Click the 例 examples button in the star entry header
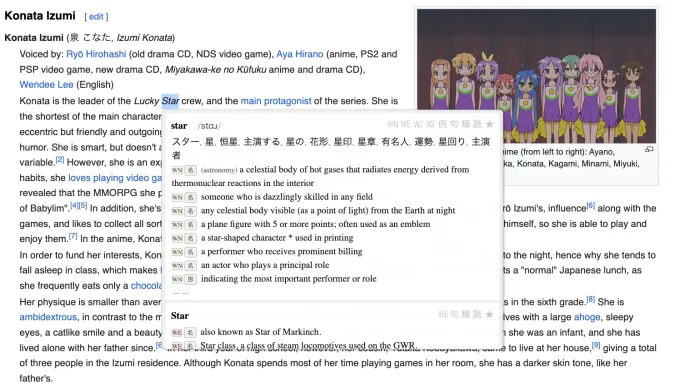The image size is (675, 388). point(442,124)
